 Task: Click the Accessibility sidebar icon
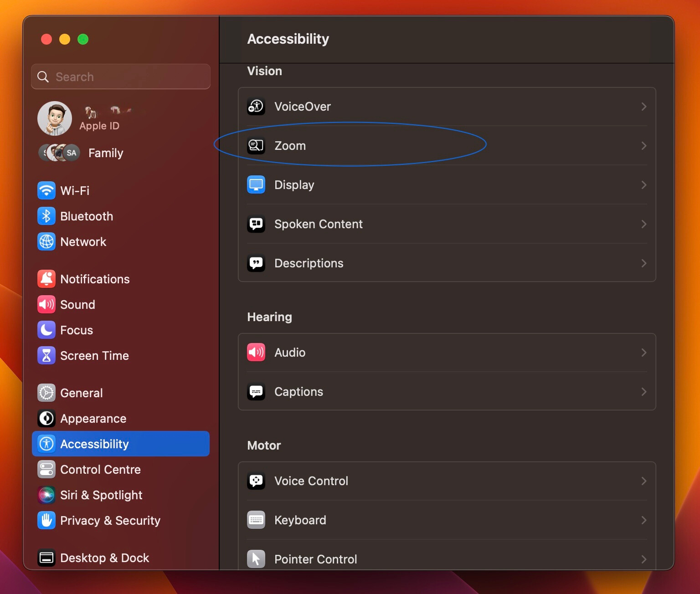coord(46,444)
